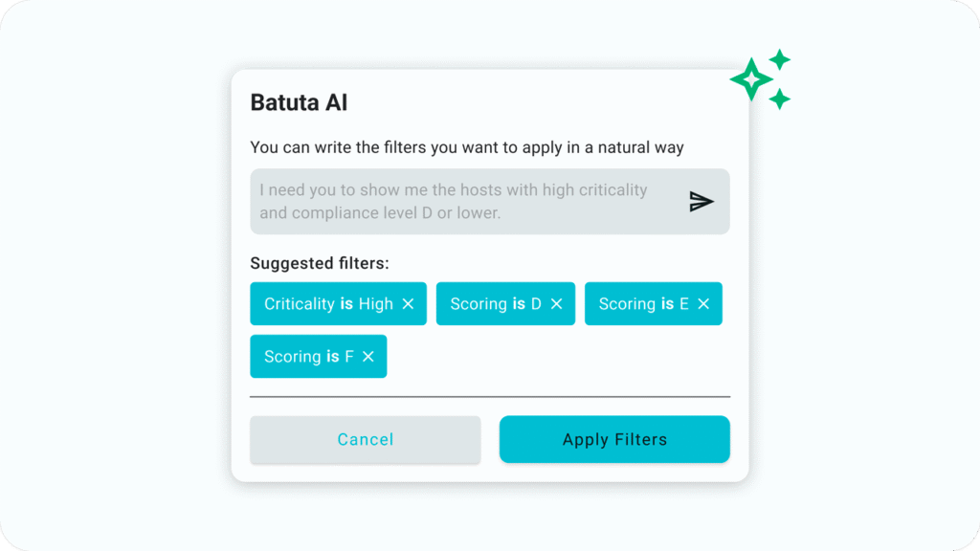Click the send arrow icon

tap(702, 201)
